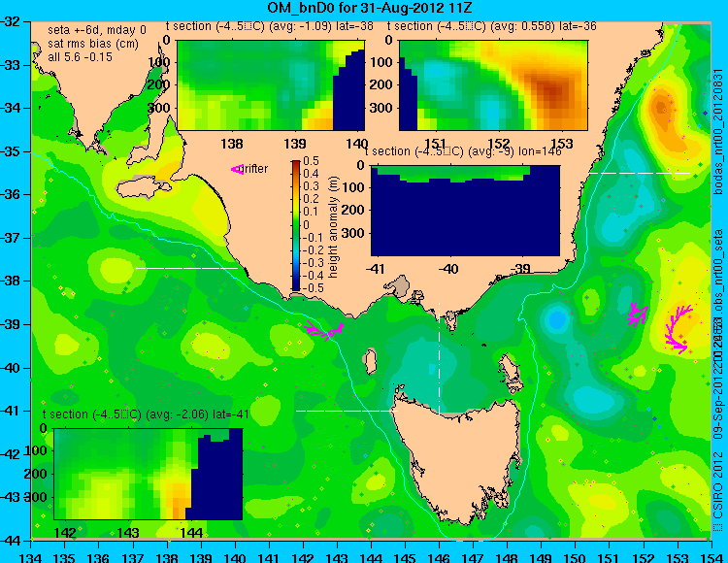Click the dashed section line at latitude -36
Image resolution: width=728 pixels, height=563 pixels.
click(x=640, y=173)
